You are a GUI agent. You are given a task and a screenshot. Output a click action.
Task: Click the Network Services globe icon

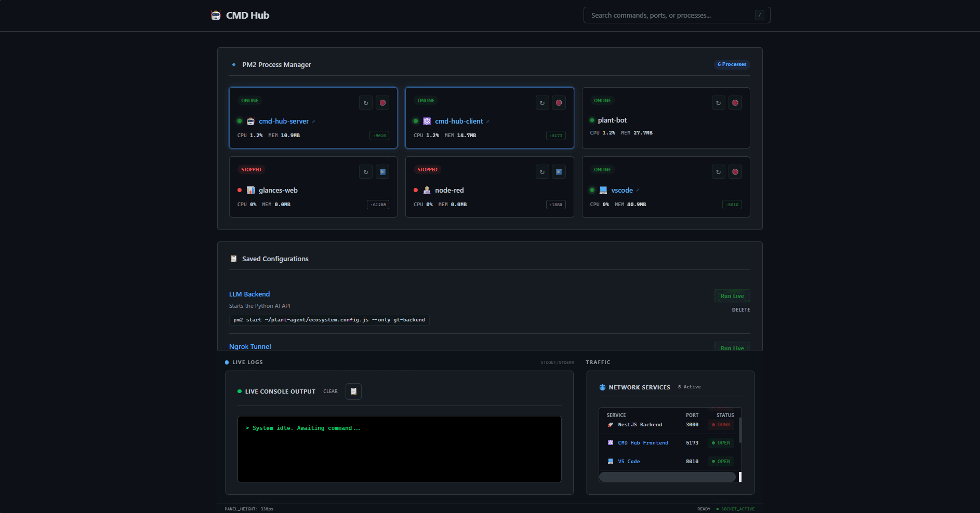pos(601,387)
